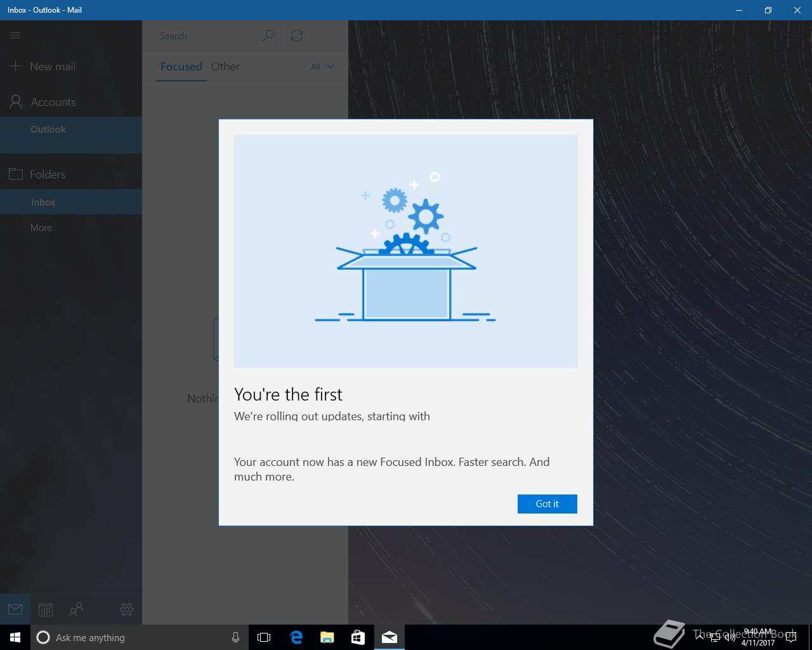Open the Calendar app icon

pyautogui.click(x=46, y=609)
